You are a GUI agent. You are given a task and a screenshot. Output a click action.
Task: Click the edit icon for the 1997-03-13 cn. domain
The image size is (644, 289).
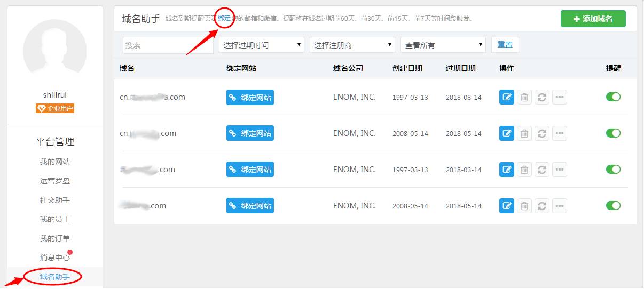(506, 97)
